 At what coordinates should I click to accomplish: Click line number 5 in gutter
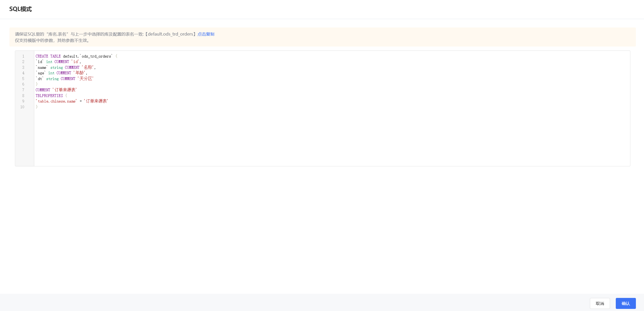(x=23, y=79)
